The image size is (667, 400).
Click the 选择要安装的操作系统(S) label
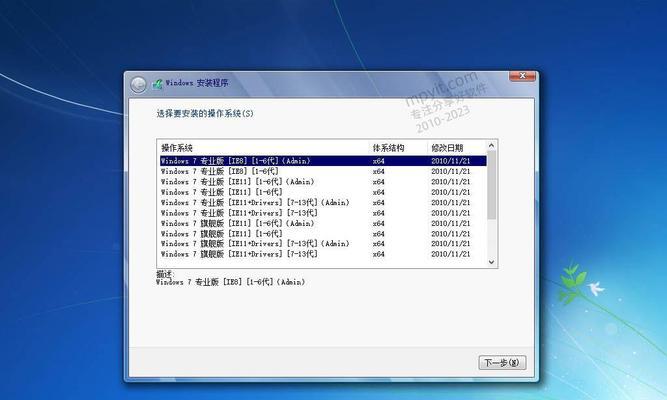click(205, 114)
